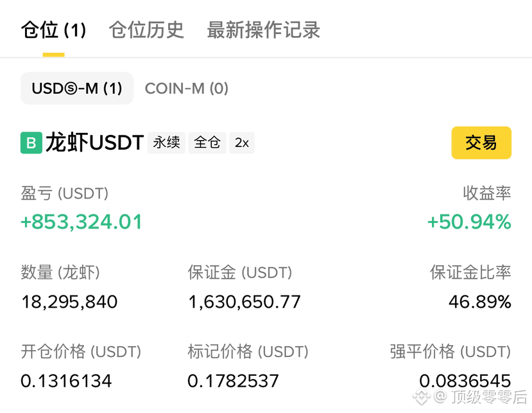The image size is (532, 413).
Task: Tap the 盈亏 (USDT) label
Action: (x=64, y=193)
